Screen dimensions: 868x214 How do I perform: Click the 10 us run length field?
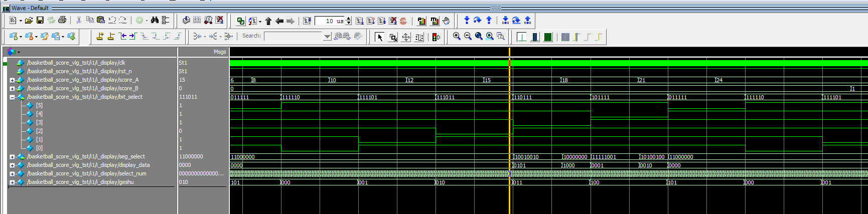[330, 21]
